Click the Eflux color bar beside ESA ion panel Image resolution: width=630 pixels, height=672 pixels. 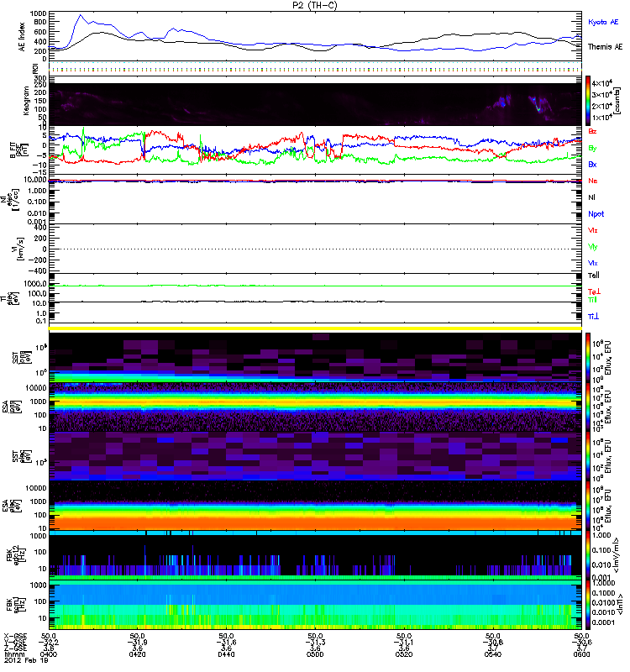pyautogui.click(x=588, y=407)
